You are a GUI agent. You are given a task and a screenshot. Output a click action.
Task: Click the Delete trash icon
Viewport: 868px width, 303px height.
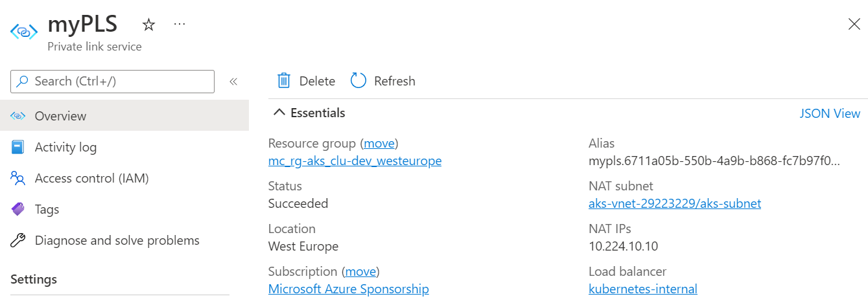click(x=284, y=80)
